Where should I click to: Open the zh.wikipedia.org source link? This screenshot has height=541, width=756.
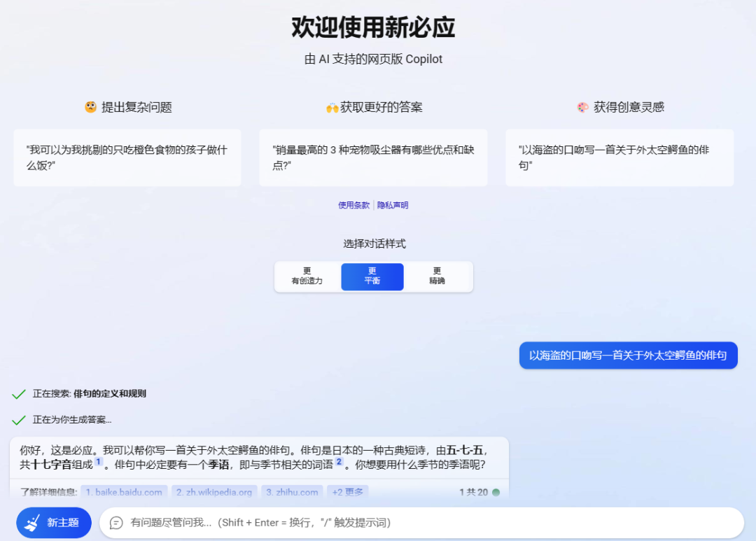pyautogui.click(x=214, y=492)
